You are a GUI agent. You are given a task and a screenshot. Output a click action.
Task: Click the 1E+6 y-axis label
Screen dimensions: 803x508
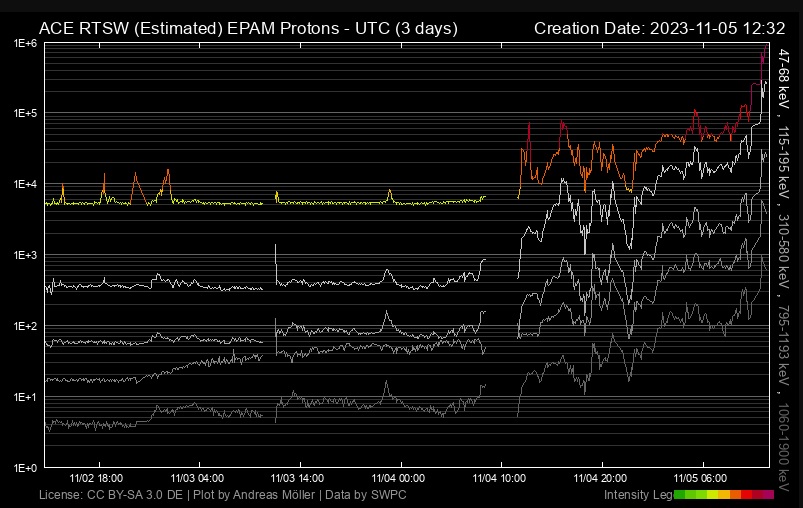coord(25,44)
